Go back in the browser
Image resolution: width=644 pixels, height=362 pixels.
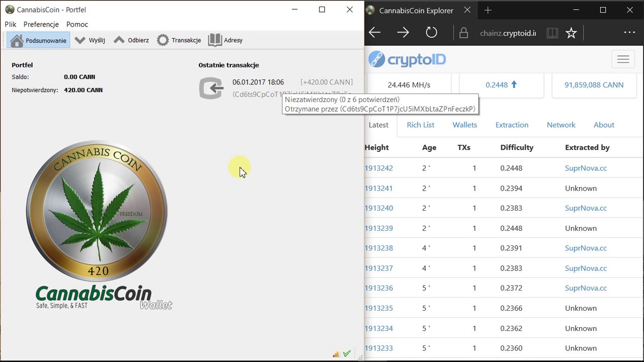coord(374,33)
